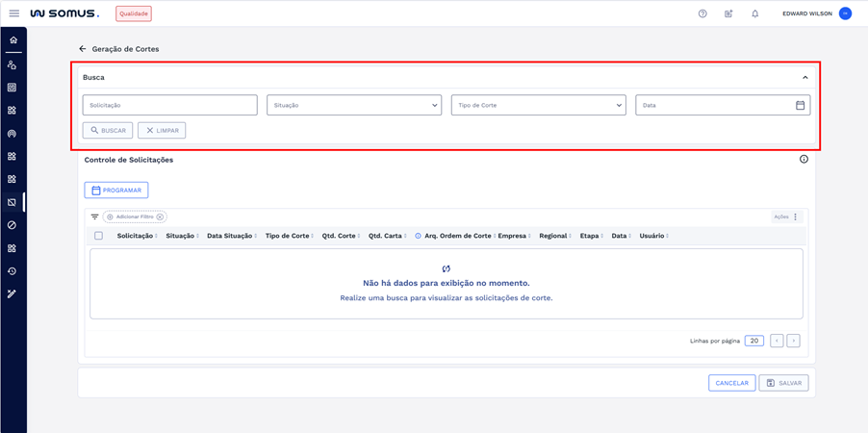Click the filter list icon above table
Image resolution: width=868 pixels, height=433 pixels.
[94, 217]
